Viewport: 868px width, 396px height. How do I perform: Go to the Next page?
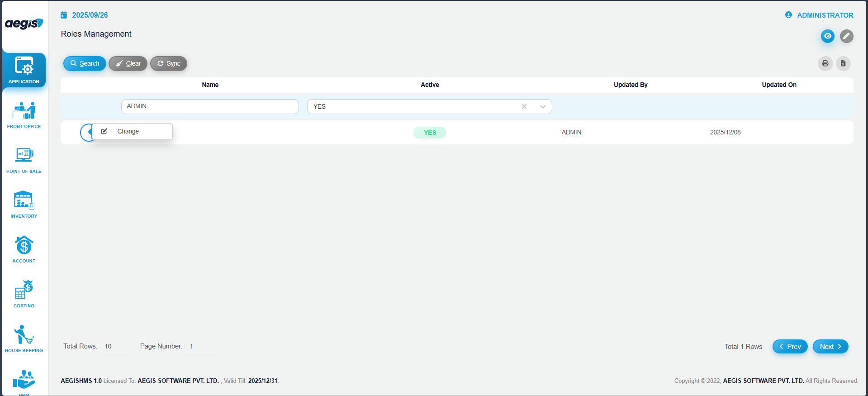[x=830, y=347]
